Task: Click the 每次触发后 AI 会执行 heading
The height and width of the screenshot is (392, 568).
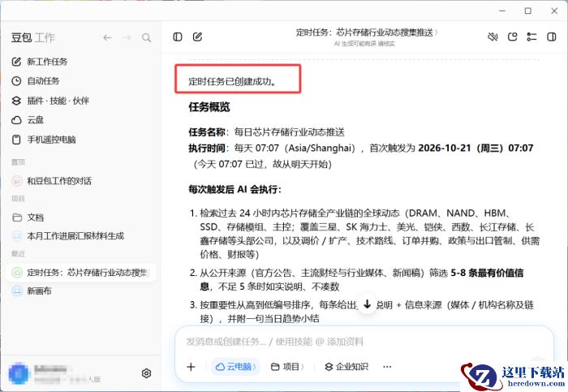Action: coord(235,189)
